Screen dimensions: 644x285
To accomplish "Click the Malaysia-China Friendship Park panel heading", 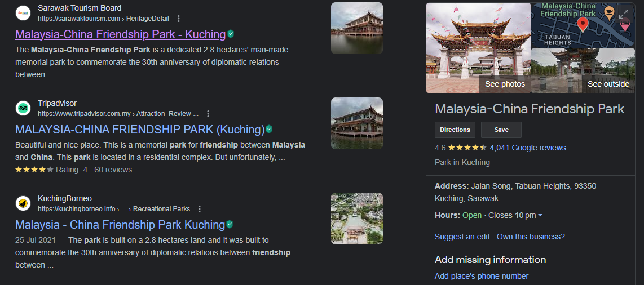I will click(530, 109).
